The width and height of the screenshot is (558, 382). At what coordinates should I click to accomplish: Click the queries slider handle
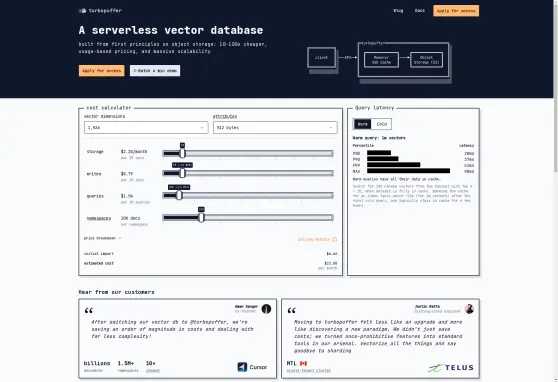coord(179,195)
